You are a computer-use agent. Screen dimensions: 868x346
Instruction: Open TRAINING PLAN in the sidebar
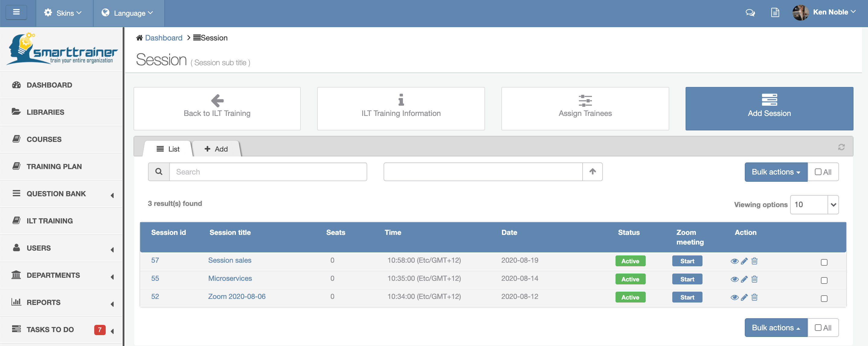click(61, 166)
